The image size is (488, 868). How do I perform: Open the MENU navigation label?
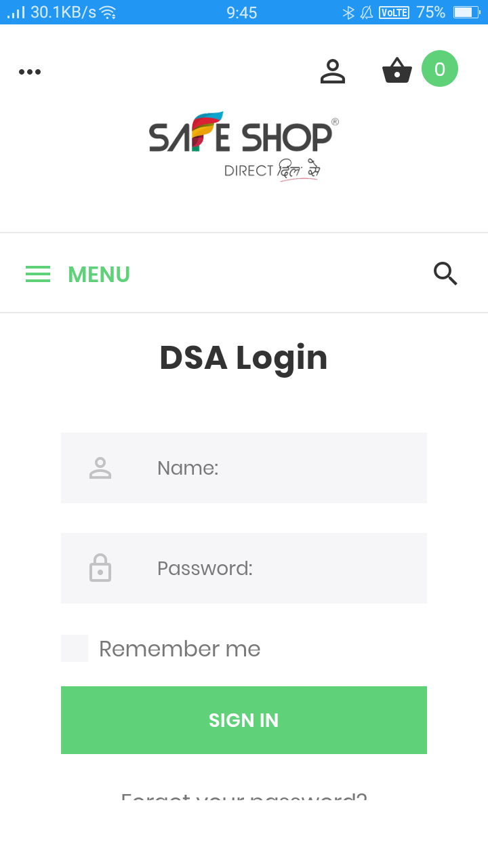tap(99, 275)
